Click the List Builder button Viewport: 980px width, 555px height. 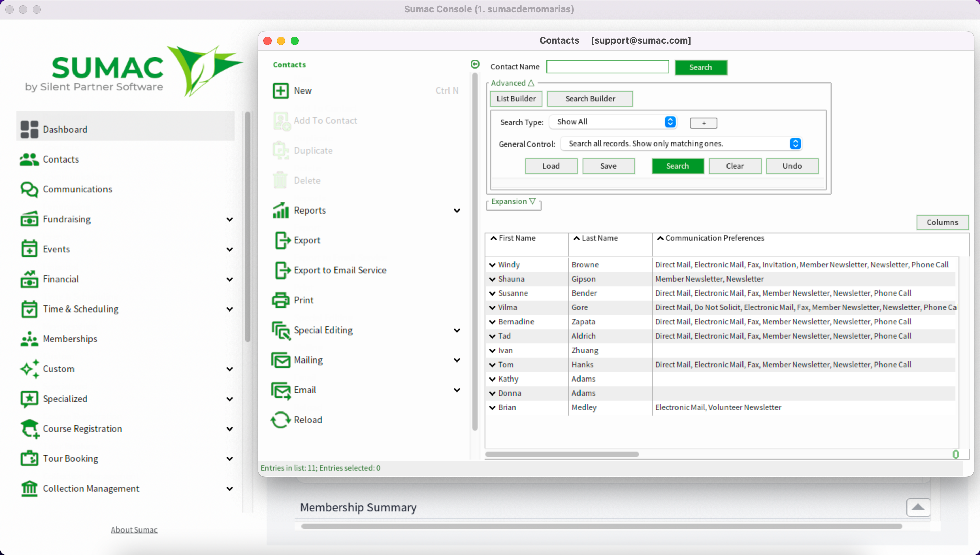(516, 99)
